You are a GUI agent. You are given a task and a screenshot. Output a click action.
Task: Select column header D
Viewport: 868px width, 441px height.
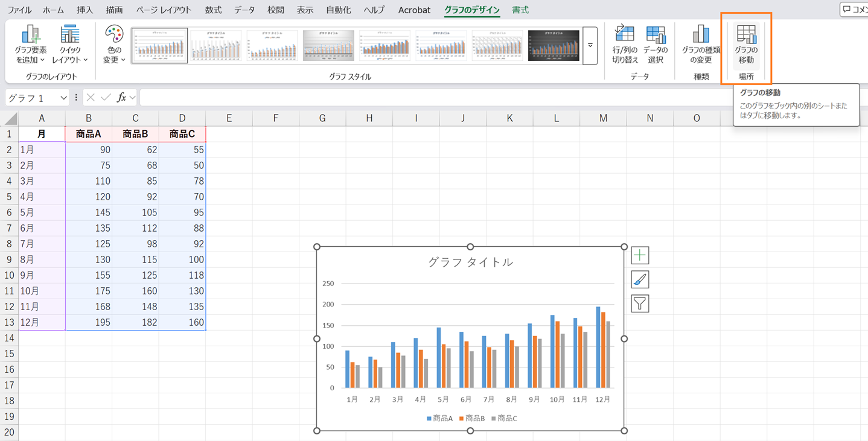(182, 118)
